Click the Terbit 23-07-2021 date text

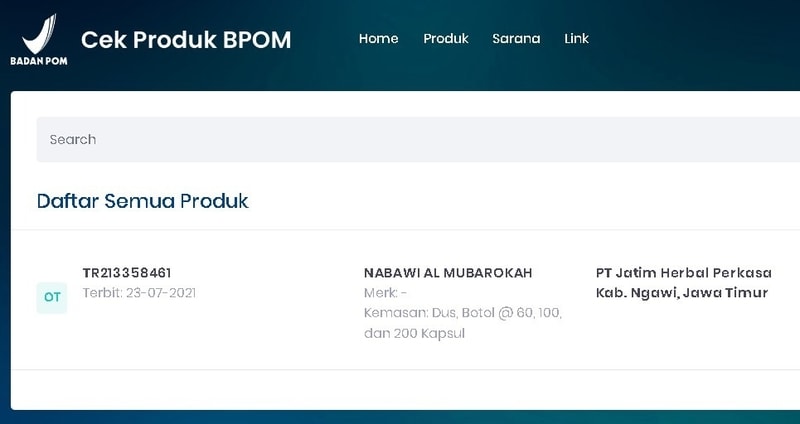(139, 293)
